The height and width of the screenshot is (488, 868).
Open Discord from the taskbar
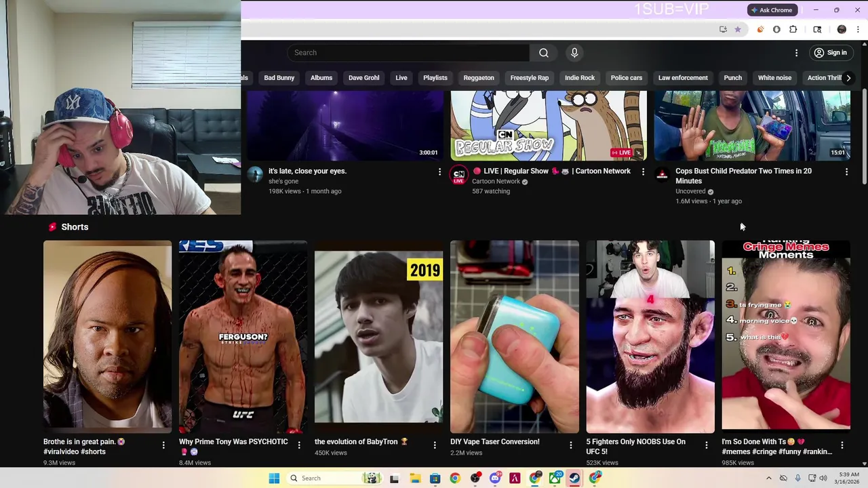tap(495, 479)
